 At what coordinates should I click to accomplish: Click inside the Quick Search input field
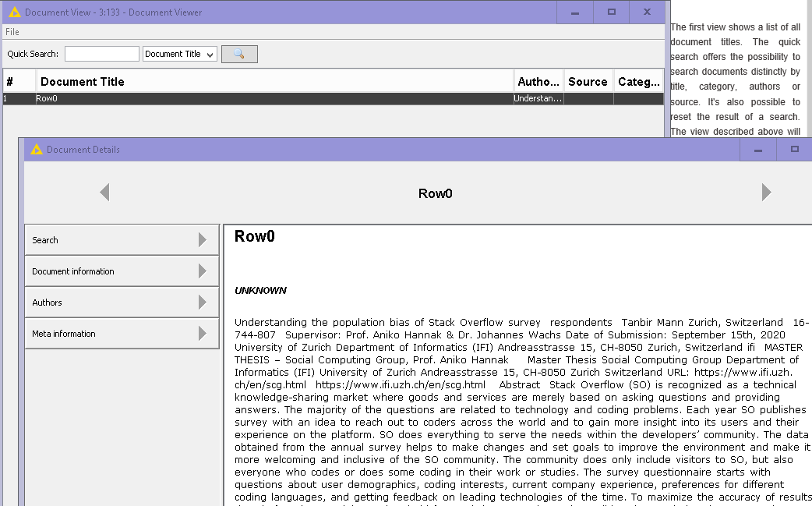click(101, 54)
